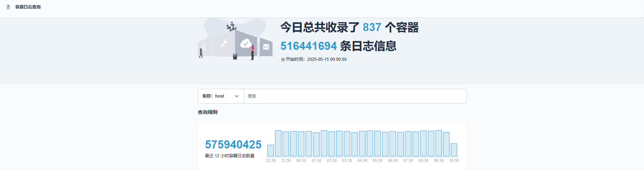Image resolution: width=644 pixels, height=170 pixels.
Task: Click the 今日总共收录了 headline text
Action: pos(320,27)
